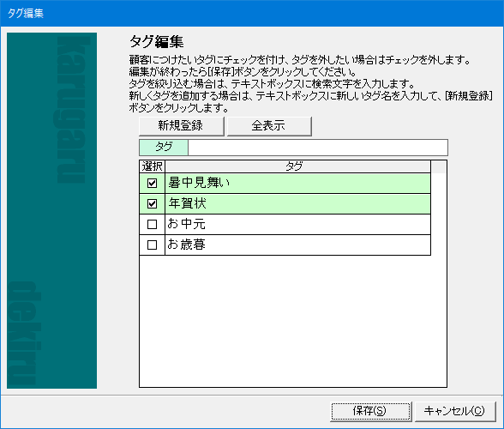Check the お中元 checkbox
The width and height of the screenshot is (504, 429).
pos(152,224)
